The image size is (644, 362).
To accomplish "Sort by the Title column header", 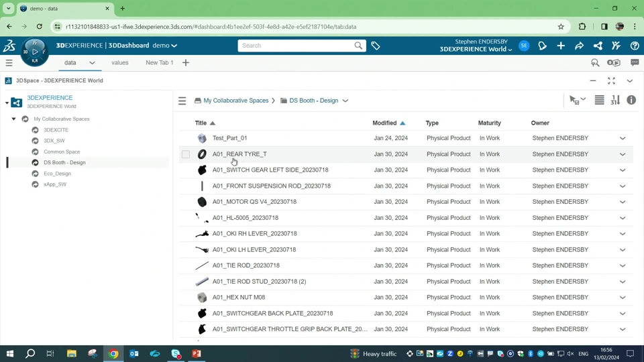I will click(201, 123).
